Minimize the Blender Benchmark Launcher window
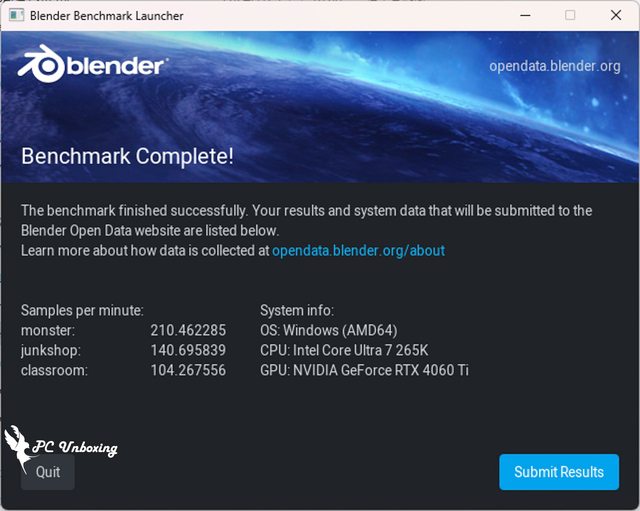640x511 pixels. [x=525, y=16]
